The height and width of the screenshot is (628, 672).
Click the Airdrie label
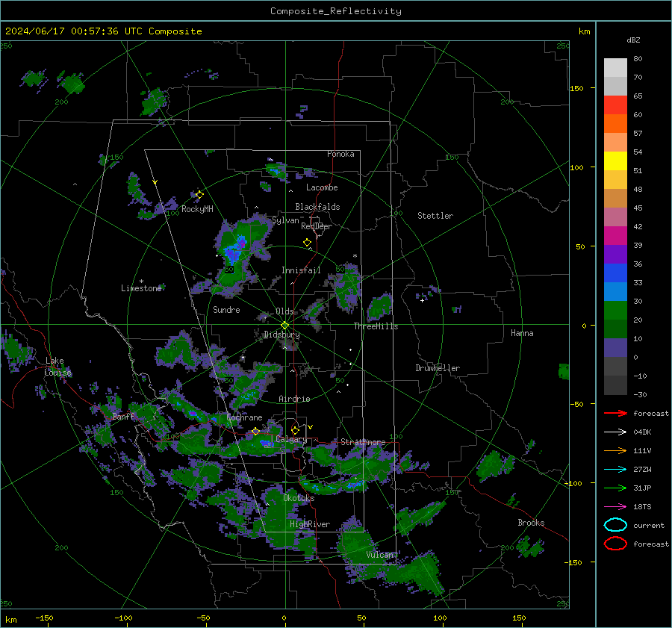(294, 399)
